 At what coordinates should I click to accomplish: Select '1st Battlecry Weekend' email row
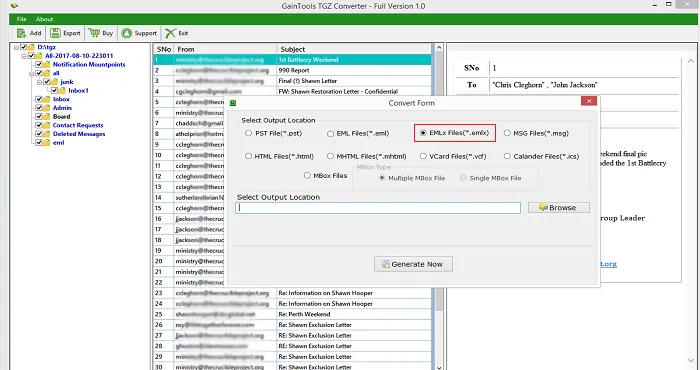point(292,60)
